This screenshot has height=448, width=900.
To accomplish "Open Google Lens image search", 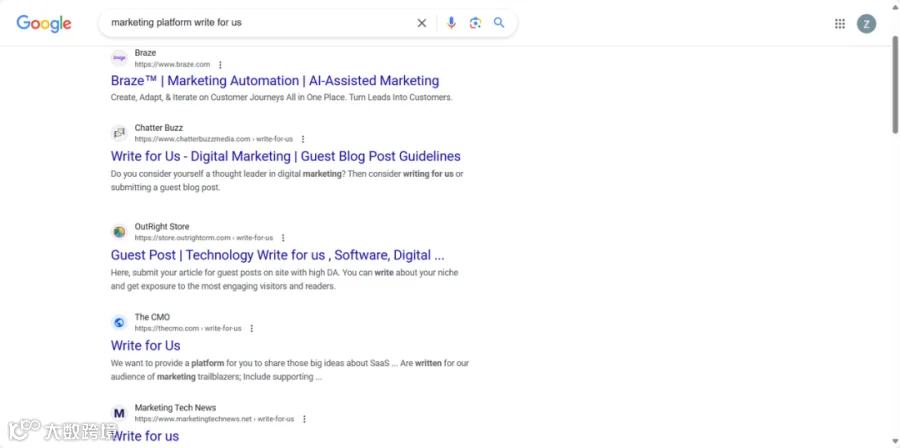I will click(x=475, y=23).
